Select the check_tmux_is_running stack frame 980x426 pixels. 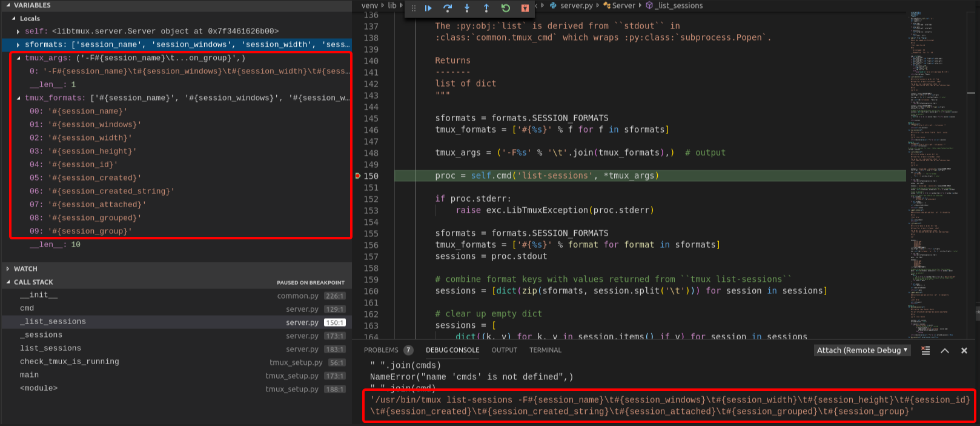176,362
